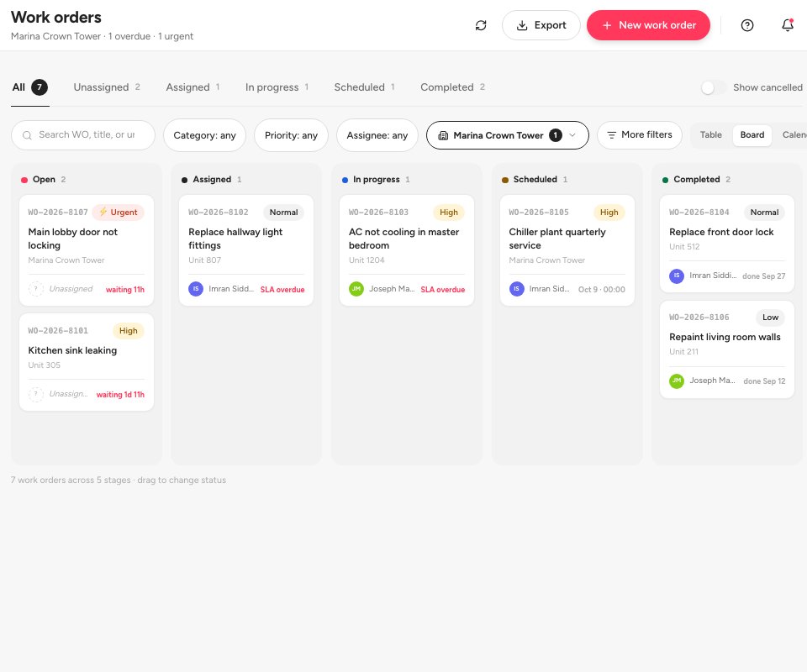The image size is (807, 672).
Task: Click Imran avatar on Replace front door lock card
Action: click(676, 276)
